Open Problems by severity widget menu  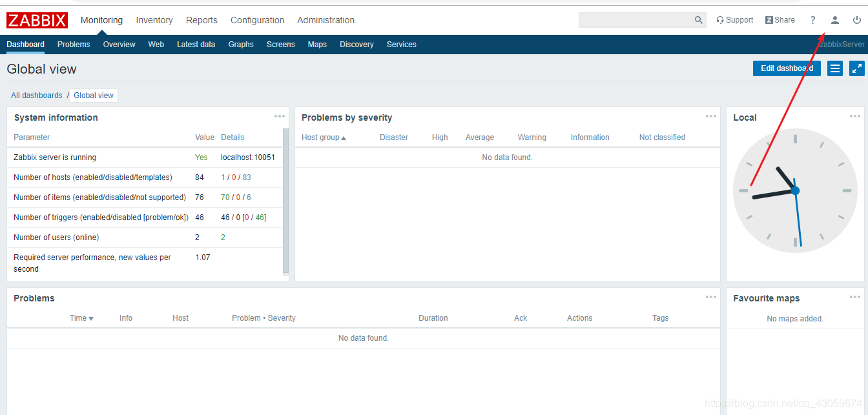coord(710,117)
